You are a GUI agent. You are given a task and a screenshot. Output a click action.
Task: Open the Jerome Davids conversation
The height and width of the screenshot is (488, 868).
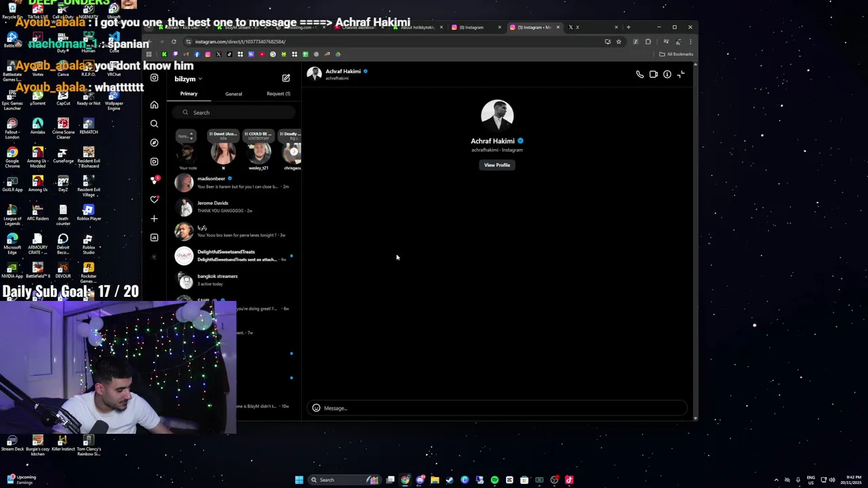point(234,207)
